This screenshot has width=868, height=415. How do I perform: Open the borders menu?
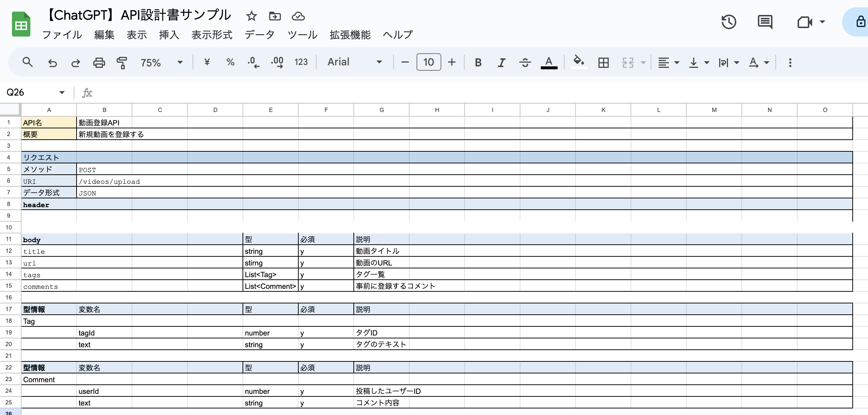click(604, 62)
